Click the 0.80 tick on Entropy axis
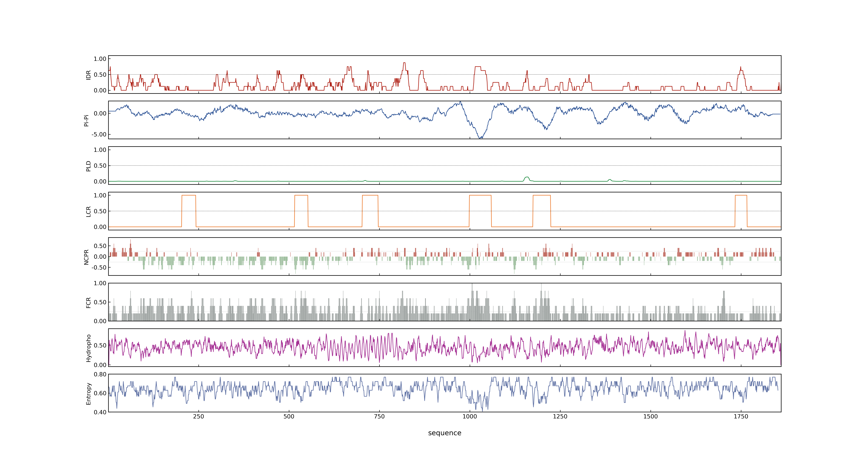The width and height of the screenshot is (868, 463). pos(100,374)
